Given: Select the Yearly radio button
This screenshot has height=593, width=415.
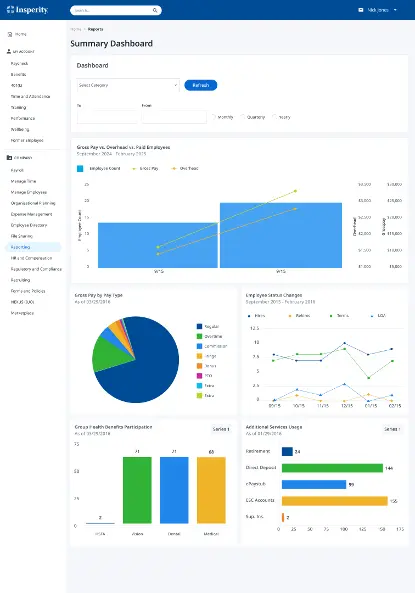Looking at the screenshot, I should click(x=275, y=117).
